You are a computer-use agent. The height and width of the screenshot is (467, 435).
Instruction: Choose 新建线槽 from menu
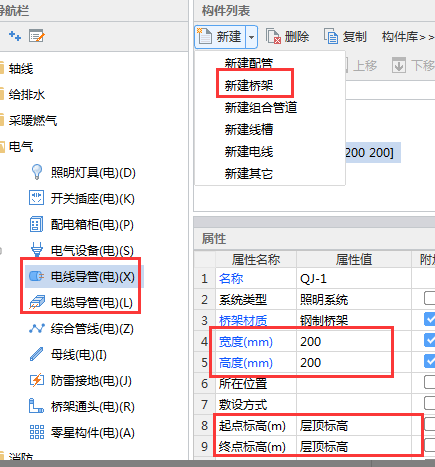[249, 130]
